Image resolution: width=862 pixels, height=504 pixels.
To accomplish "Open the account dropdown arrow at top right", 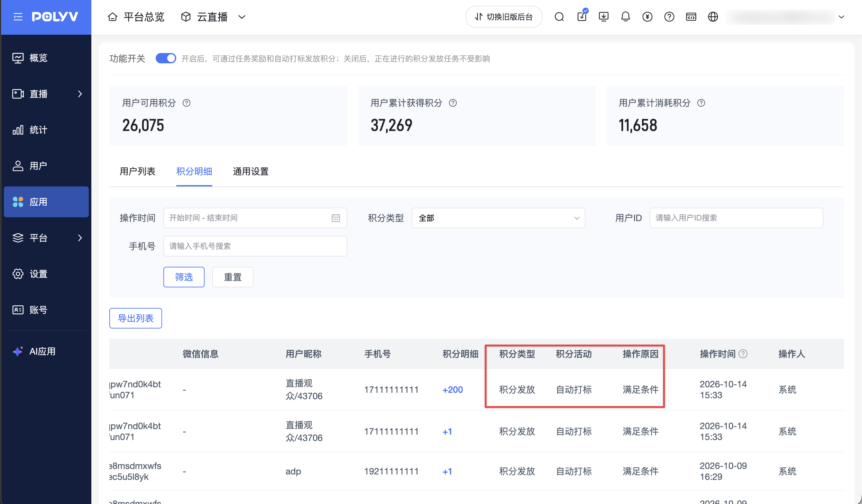I will click(x=841, y=17).
